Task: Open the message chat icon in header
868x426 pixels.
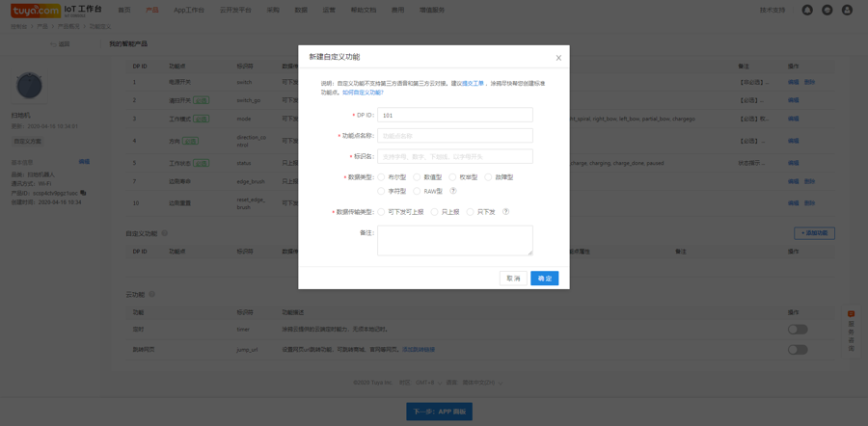Action: (827, 10)
